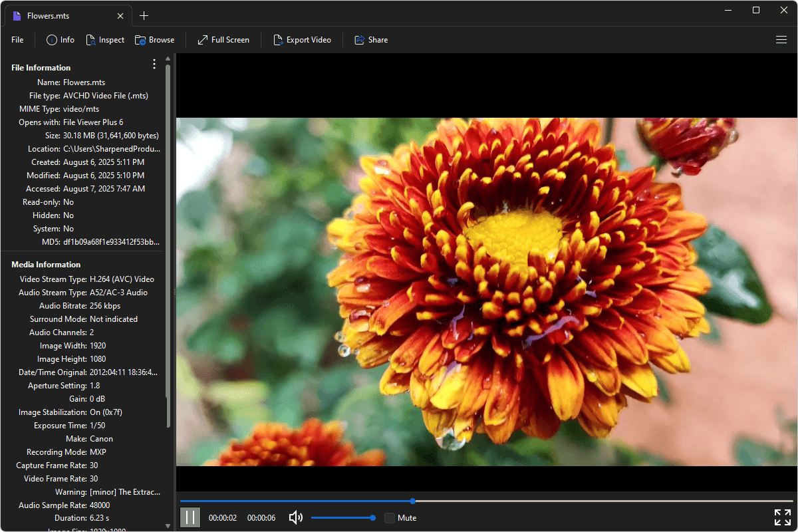Click the scrollbar down arrow in the info panel

click(168, 526)
